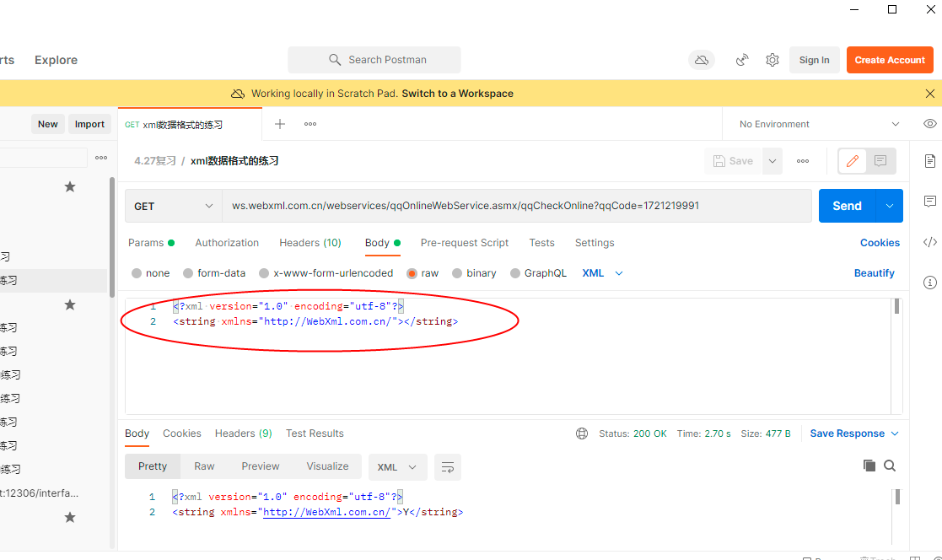Open the Tests tab
The width and height of the screenshot is (942, 560).
542,243
